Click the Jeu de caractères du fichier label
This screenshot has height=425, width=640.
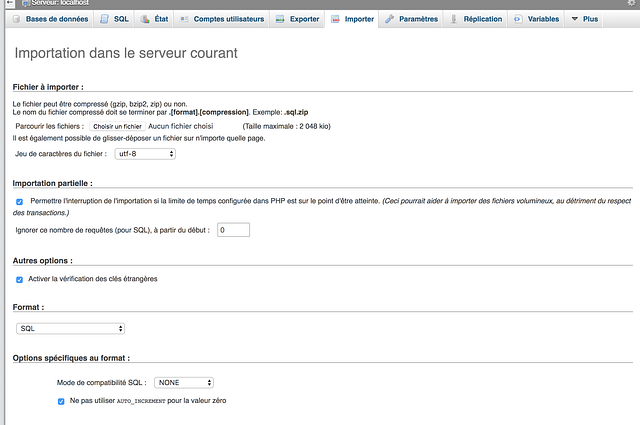(x=61, y=154)
